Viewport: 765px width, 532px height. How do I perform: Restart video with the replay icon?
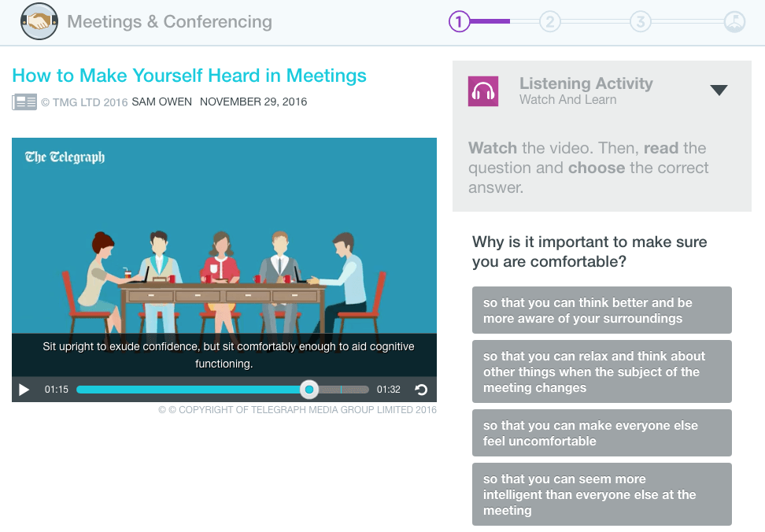pyautogui.click(x=421, y=390)
